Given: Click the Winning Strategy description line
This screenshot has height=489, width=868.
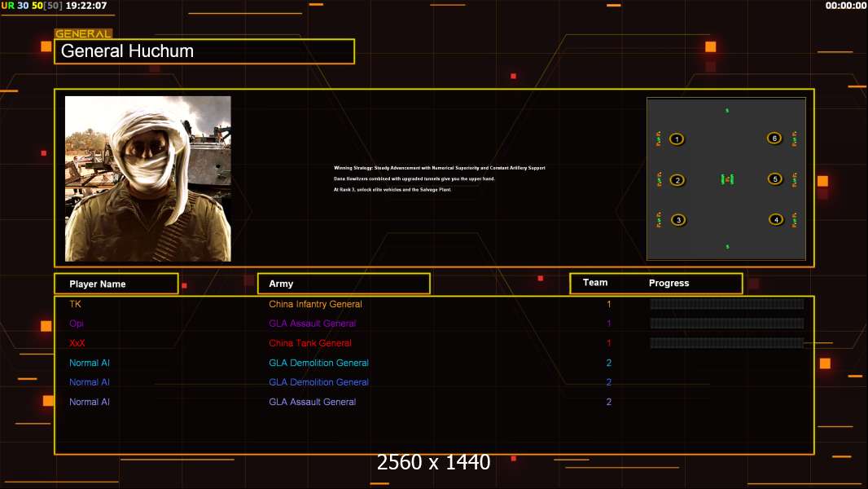Looking at the screenshot, I should point(440,168).
